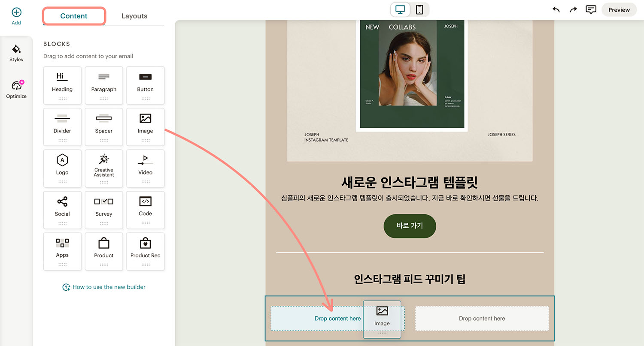Select the Button block
Image resolution: width=644 pixels, height=346 pixels.
click(x=146, y=85)
